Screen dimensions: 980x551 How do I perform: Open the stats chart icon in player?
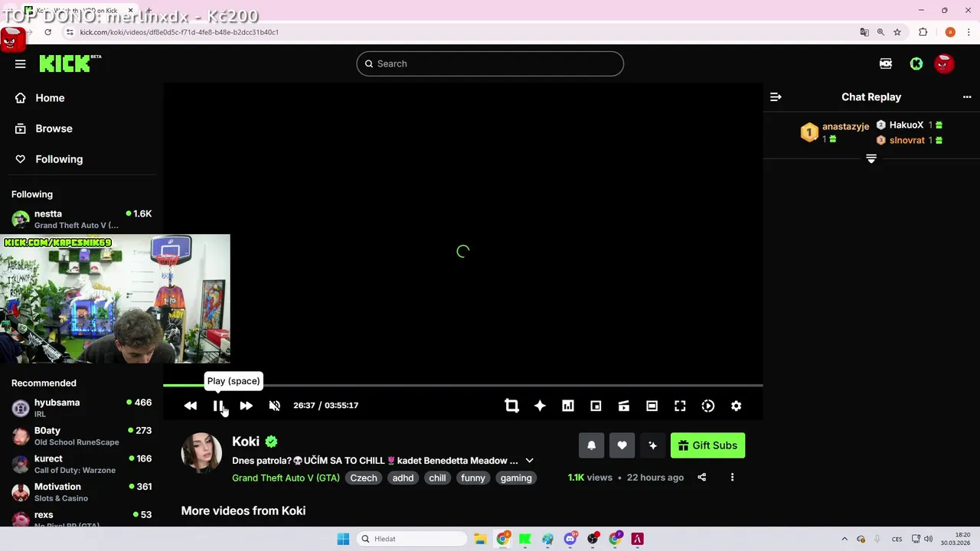click(x=568, y=406)
